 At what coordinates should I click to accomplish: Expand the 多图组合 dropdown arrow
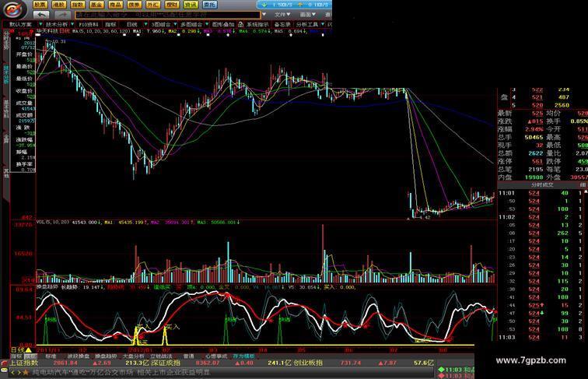pyautogui.click(x=207, y=24)
